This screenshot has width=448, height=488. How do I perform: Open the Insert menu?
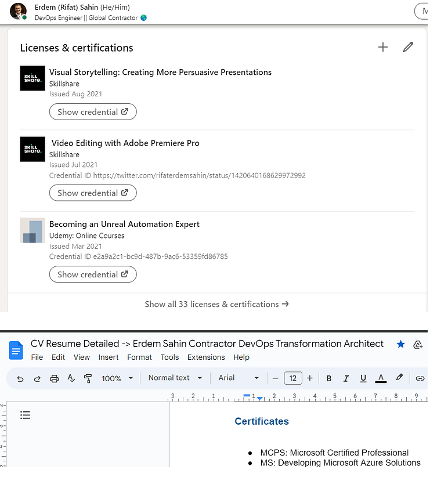(109, 357)
